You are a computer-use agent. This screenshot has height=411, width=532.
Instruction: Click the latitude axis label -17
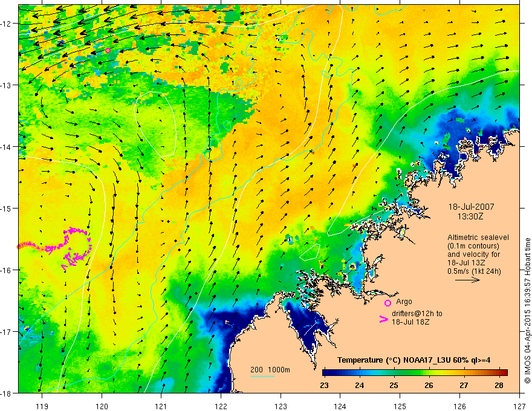coord(7,331)
